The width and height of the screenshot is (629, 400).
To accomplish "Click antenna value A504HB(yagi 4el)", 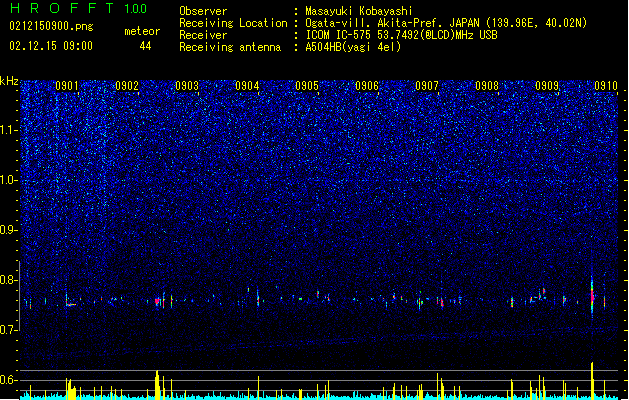I will (353, 47).
